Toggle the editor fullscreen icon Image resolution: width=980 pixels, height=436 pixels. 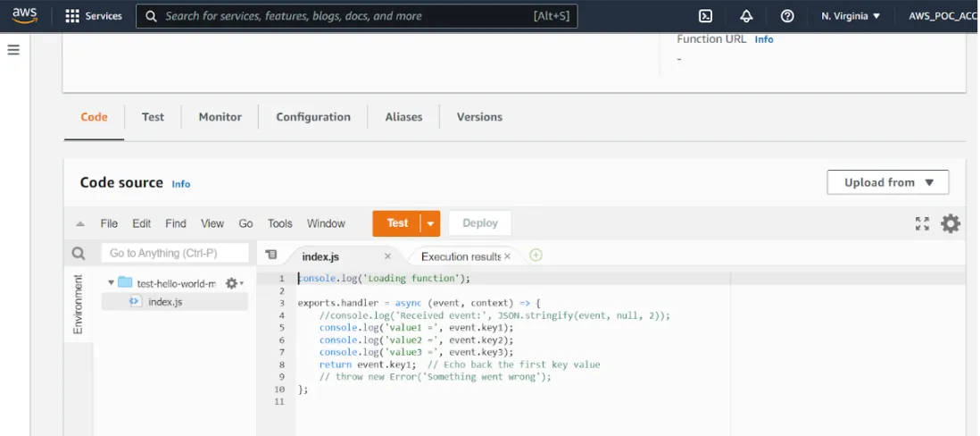click(922, 223)
